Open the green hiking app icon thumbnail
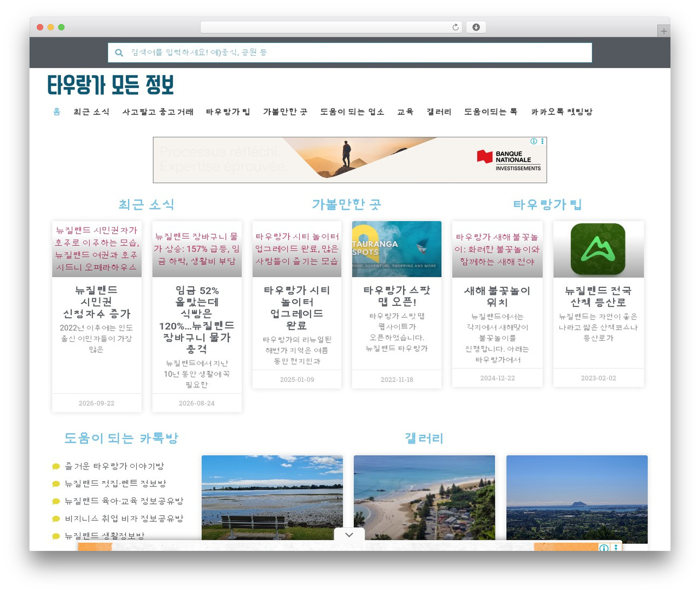 [x=598, y=249]
